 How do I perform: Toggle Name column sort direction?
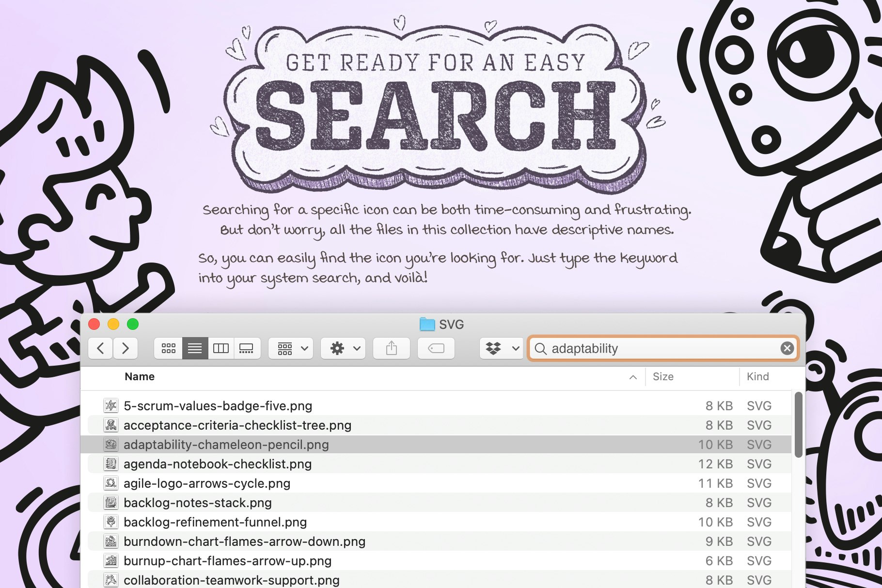632,377
